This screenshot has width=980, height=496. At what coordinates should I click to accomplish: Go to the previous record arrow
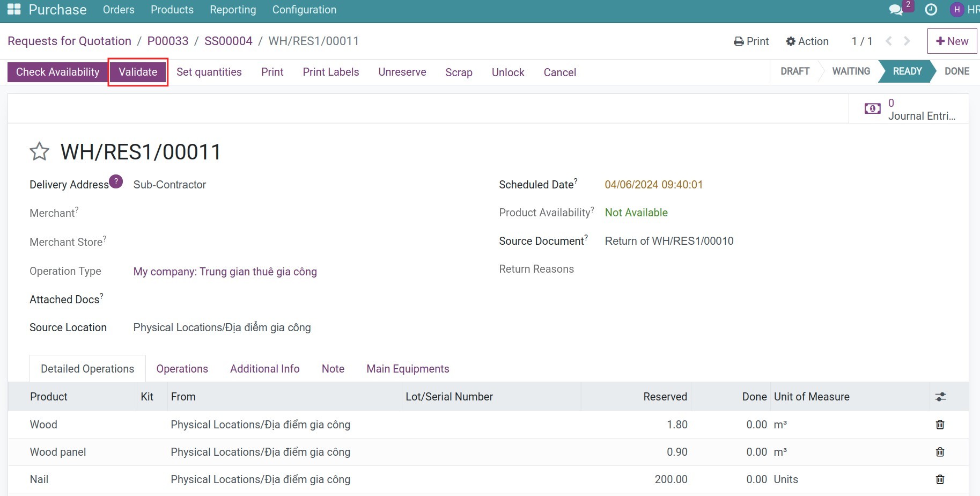tap(889, 41)
